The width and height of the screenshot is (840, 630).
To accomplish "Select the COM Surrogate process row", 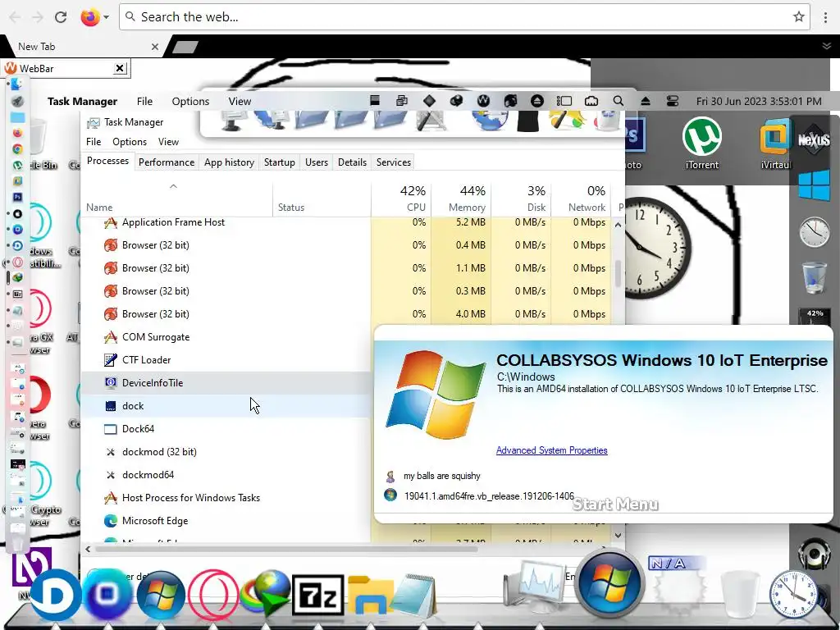I will [x=226, y=337].
